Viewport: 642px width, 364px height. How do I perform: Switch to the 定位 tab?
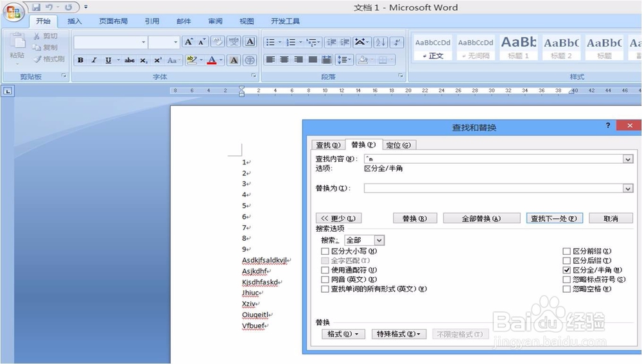[399, 145]
